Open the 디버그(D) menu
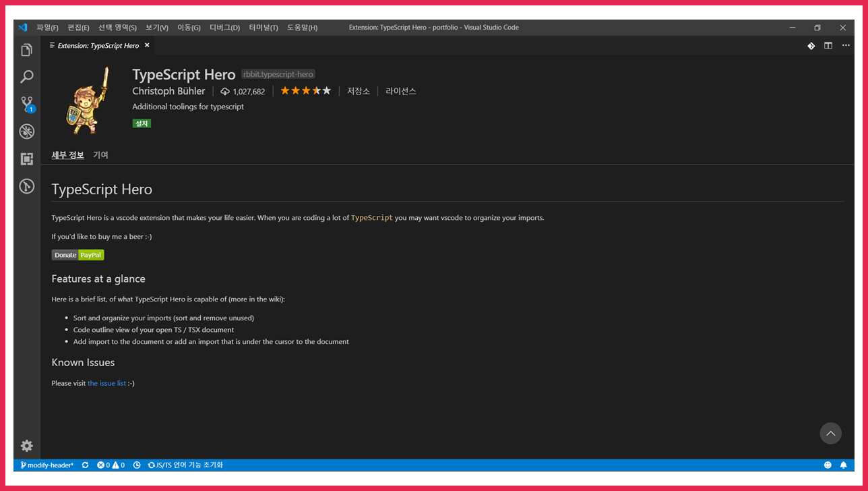868x491 pixels. click(225, 28)
